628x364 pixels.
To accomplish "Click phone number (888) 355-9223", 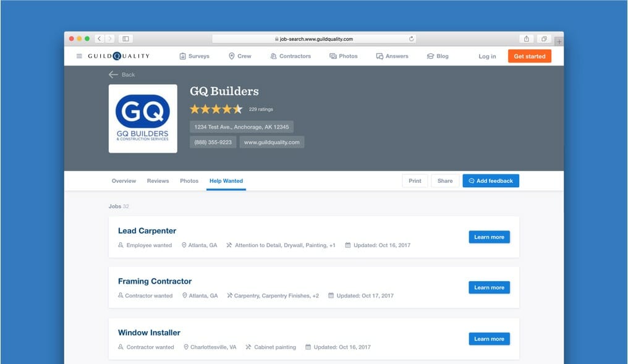I will tap(213, 142).
